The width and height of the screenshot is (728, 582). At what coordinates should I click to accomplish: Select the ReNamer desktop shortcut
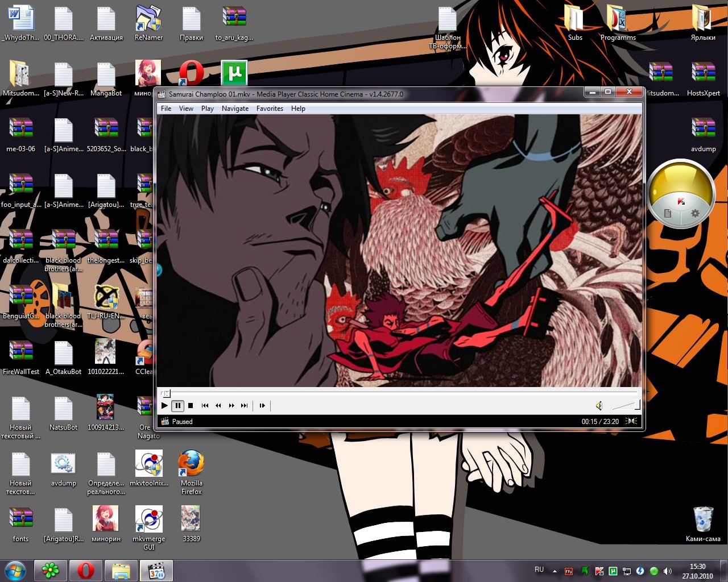click(x=148, y=23)
